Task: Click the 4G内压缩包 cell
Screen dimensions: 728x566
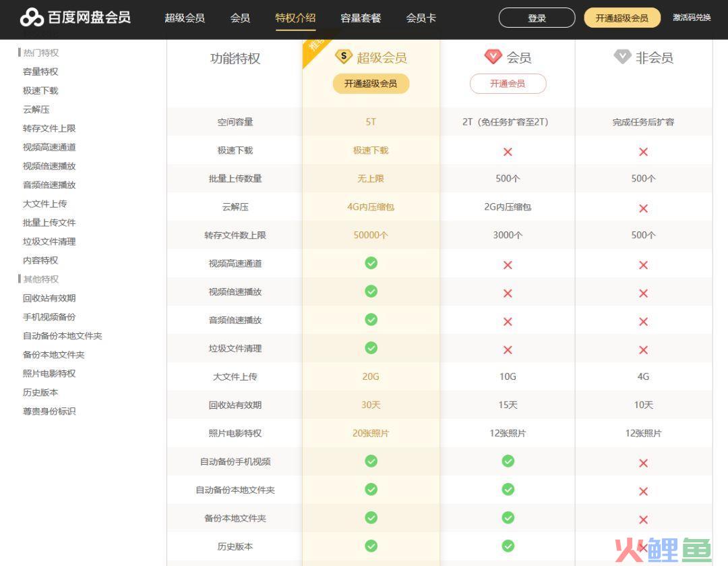Action: [x=371, y=207]
